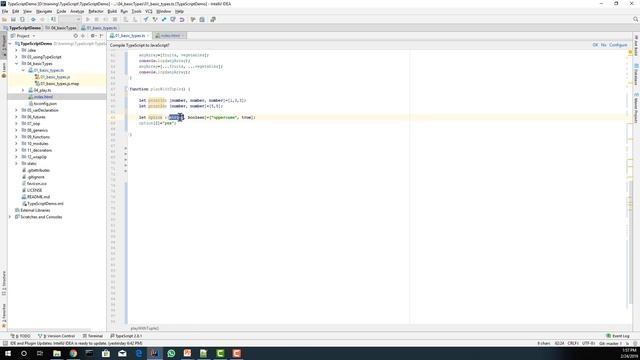Collapse the 04_basicTypes folder
Screen dimensions: 640x360
click(x=17, y=64)
